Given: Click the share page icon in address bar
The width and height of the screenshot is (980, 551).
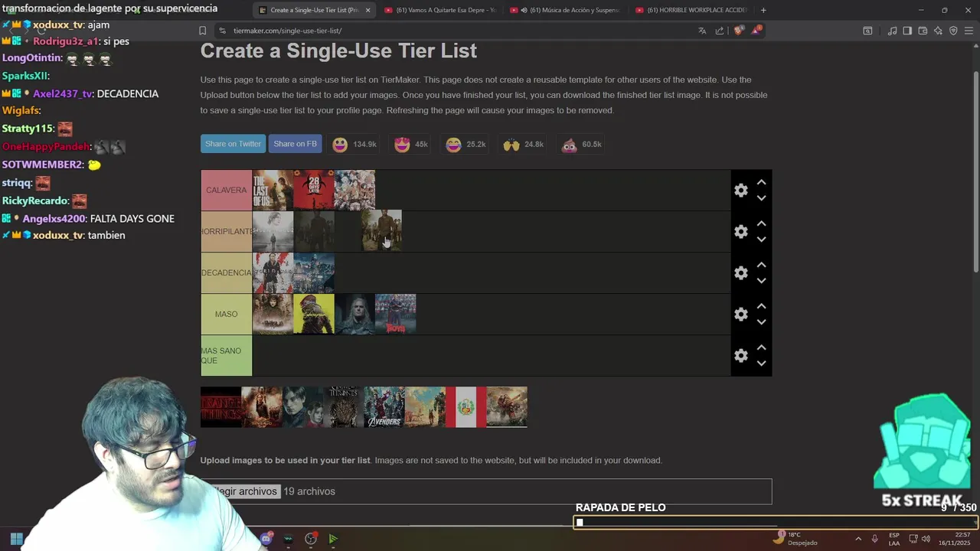Looking at the screenshot, I should 720,31.
